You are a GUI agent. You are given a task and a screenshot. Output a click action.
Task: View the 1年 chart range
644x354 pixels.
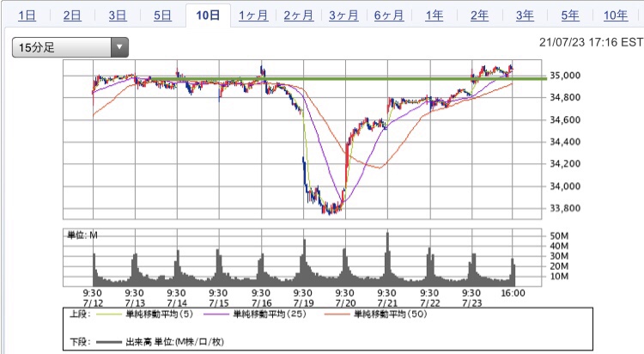tap(434, 15)
